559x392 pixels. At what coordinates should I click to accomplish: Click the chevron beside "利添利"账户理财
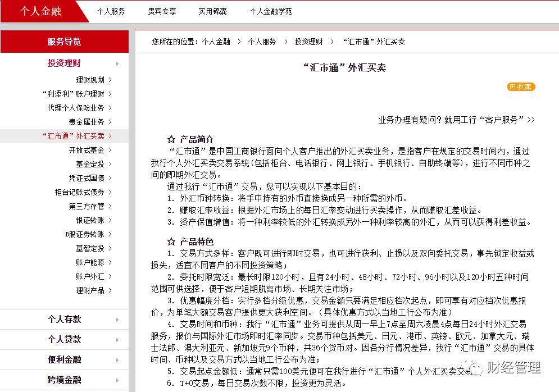coord(110,94)
